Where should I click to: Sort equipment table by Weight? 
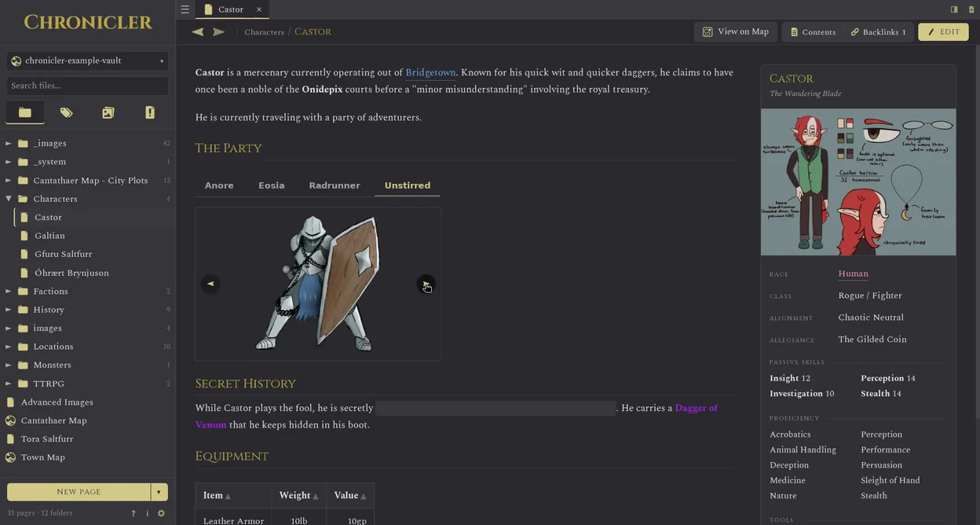point(298,495)
